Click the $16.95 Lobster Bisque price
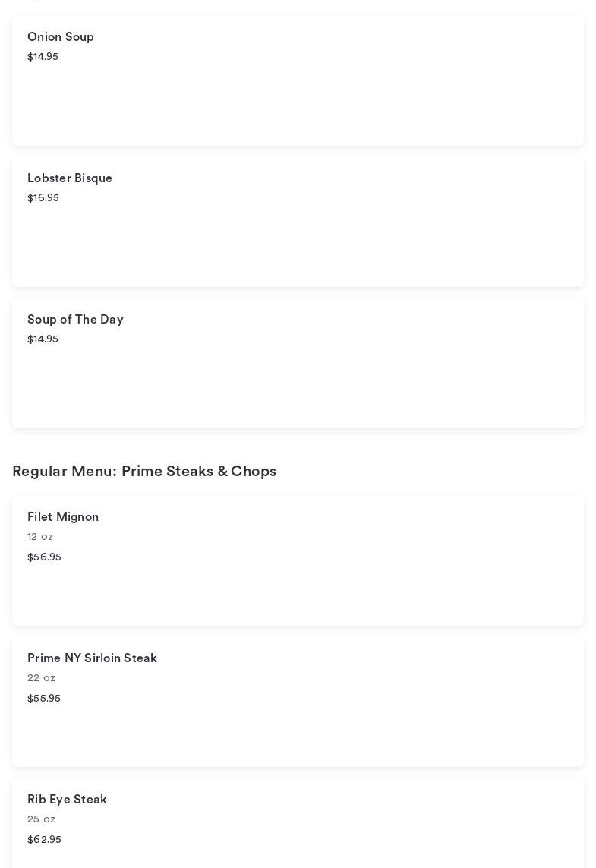This screenshot has width=596, height=868. click(x=43, y=198)
